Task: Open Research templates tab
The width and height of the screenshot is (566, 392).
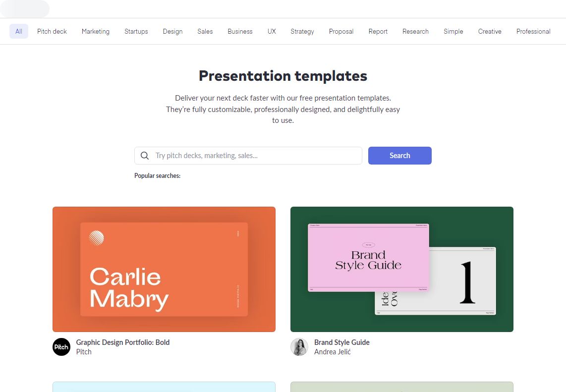Action: pyautogui.click(x=415, y=31)
